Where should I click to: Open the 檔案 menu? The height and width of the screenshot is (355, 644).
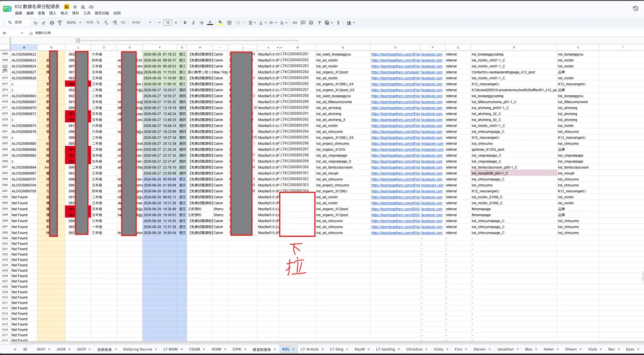coord(18,13)
